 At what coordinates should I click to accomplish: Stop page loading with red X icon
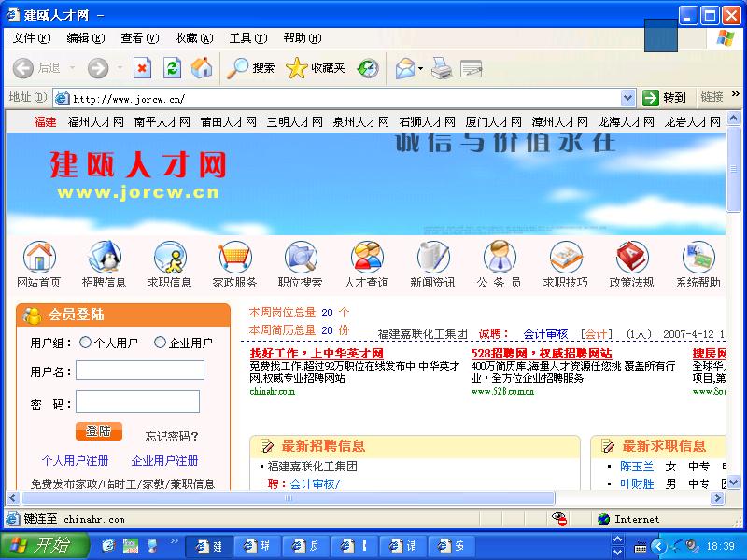pyautogui.click(x=142, y=68)
